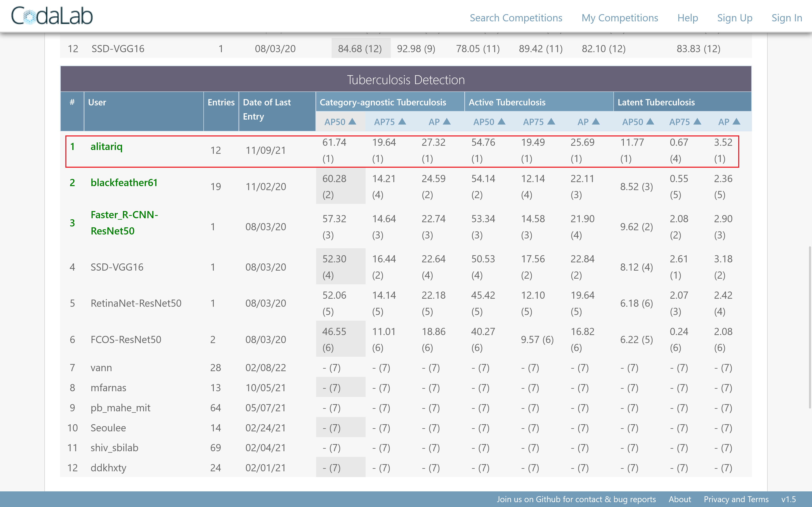
Task: Click the page vertical scrollbar
Action: [810, 327]
